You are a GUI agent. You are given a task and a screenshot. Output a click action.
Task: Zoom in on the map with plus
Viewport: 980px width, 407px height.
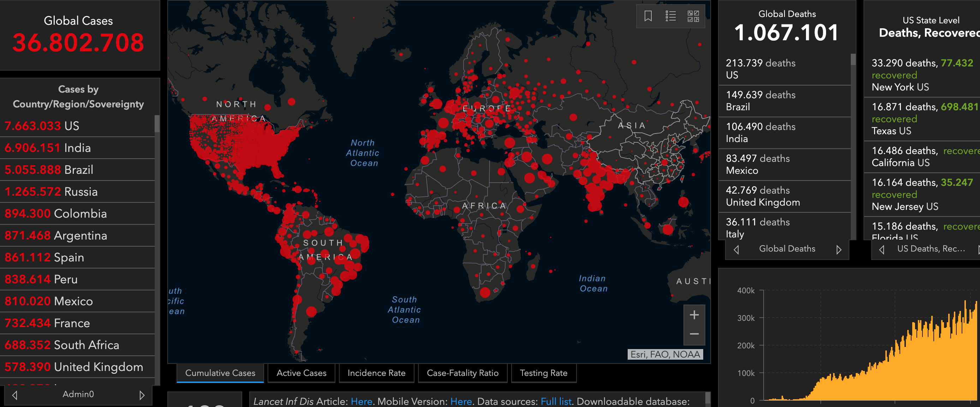(x=694, y=315)
